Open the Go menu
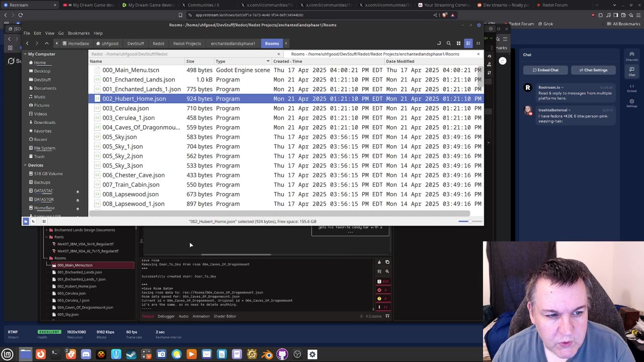This screenshot has width=644, height=362. tap(61, 33)
